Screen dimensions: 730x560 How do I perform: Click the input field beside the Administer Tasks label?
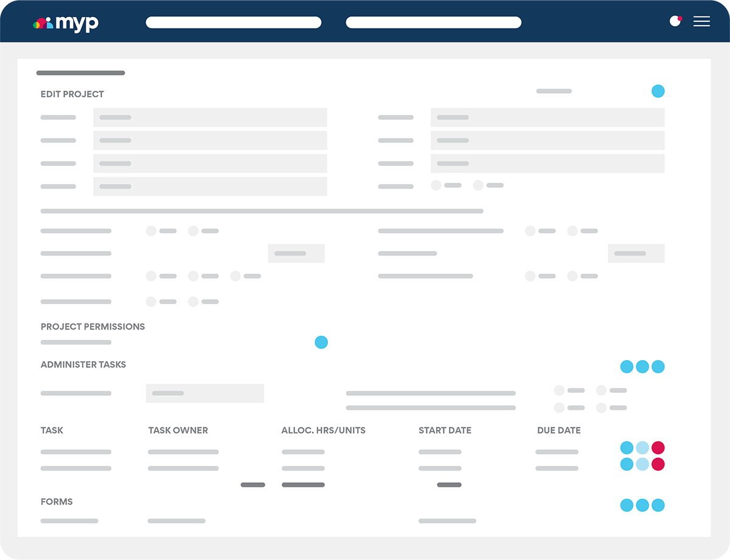click(x=205, y=393)
